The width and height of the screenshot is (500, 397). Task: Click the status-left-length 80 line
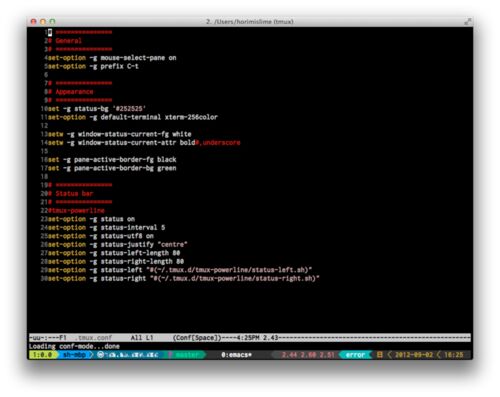[114, 253]
